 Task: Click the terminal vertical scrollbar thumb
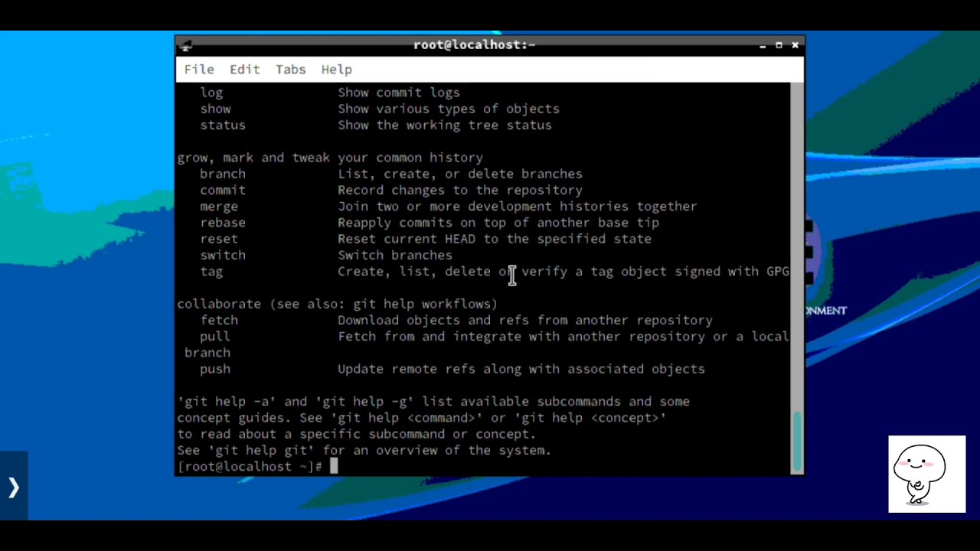tap(797, 442)
